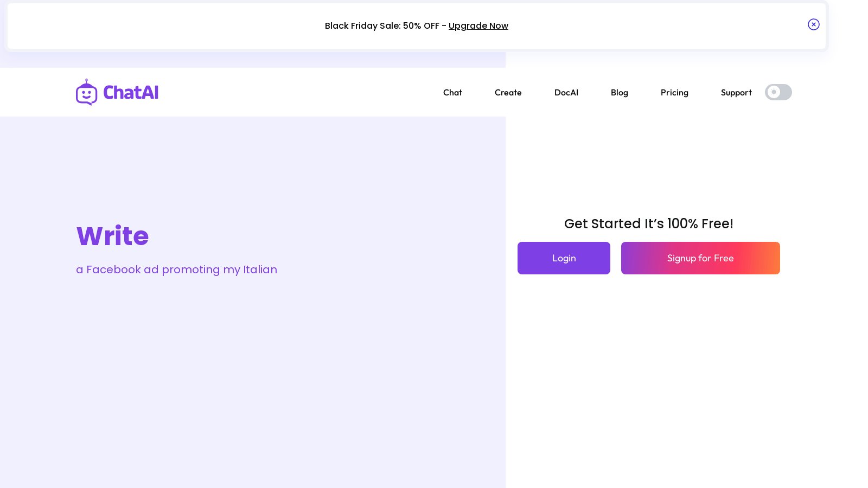Click the Get Started It's 100% Free heading
868x488 pixels.
point(648,224)
